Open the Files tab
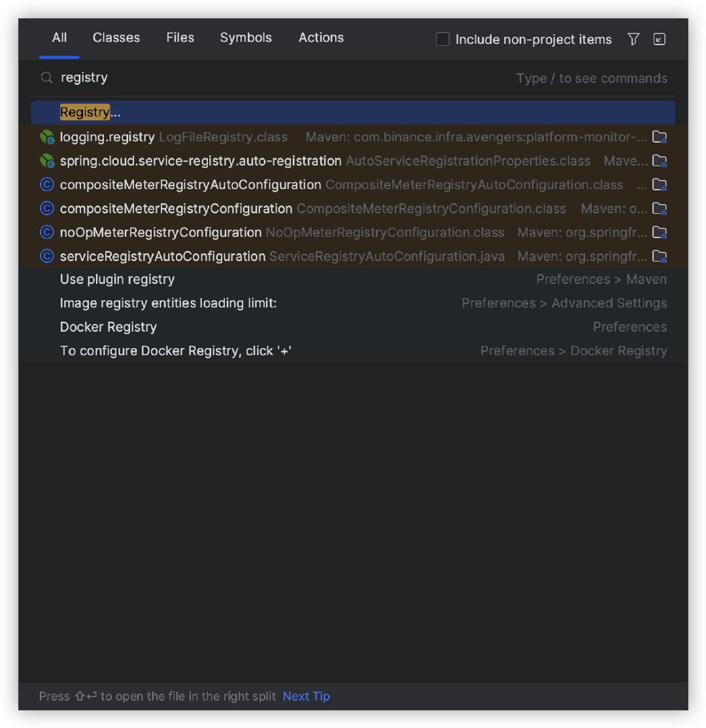The image size is (706, 728). click(180, 37)
